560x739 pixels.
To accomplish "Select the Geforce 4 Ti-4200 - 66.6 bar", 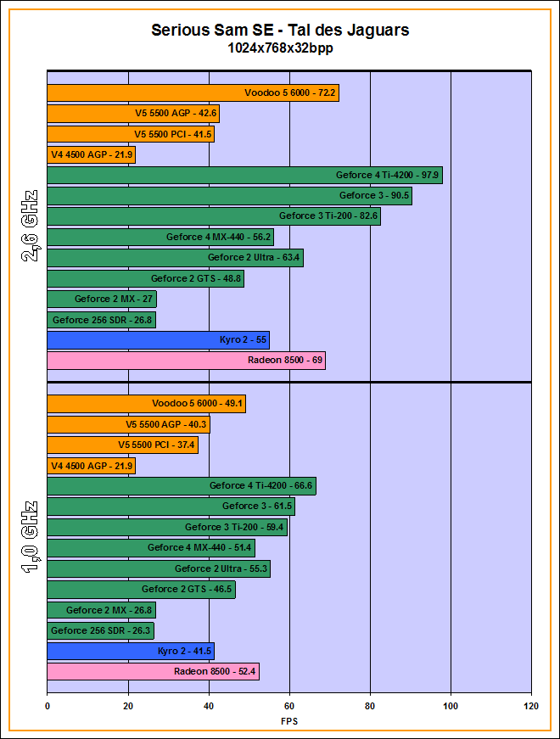I will [x=182, y=486].
